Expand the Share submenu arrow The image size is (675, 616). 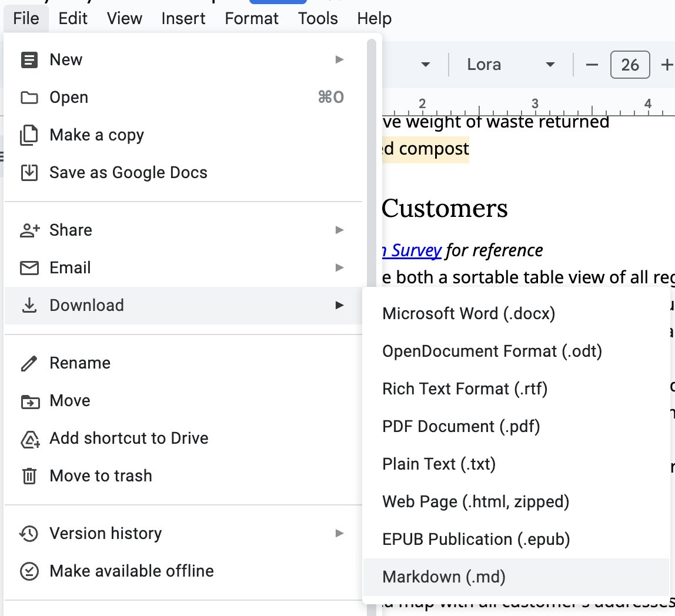(340, 230)
